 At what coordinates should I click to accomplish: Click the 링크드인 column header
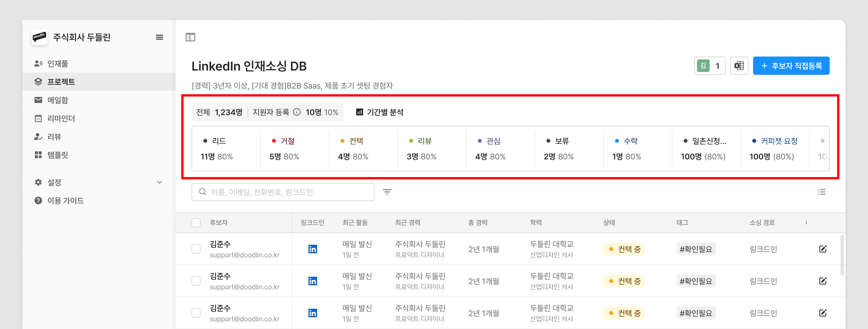(x=312, y=222)
